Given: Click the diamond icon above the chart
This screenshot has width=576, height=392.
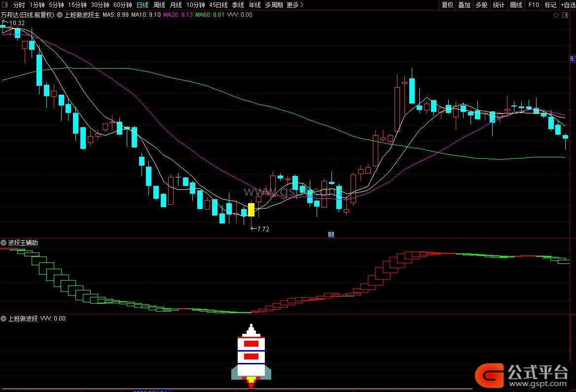Looking at the screenshot, I should pos(556,15).
